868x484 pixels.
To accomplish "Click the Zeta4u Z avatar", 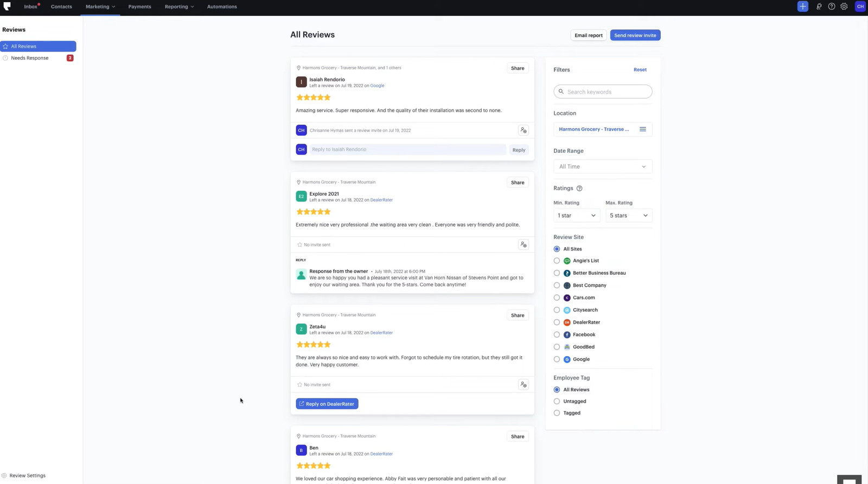I will [x=301, y=329].
